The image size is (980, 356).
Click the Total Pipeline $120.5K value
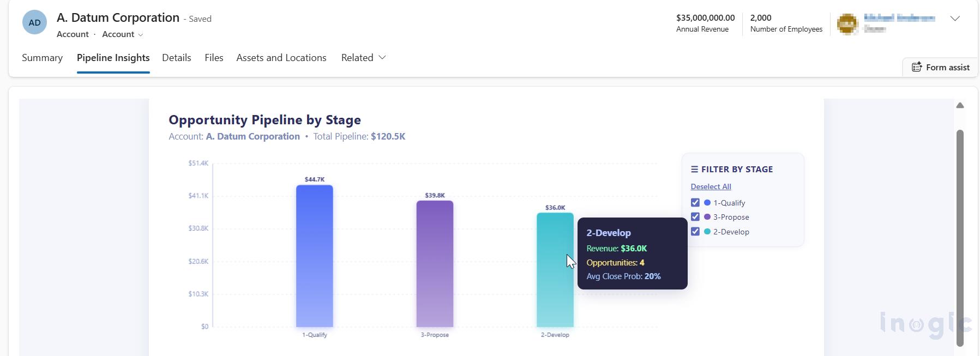pos(388,136)
